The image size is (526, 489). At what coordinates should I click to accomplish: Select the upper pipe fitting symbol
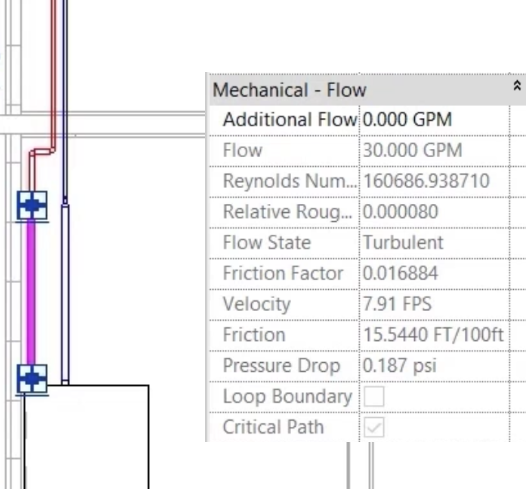coord(32,206)
